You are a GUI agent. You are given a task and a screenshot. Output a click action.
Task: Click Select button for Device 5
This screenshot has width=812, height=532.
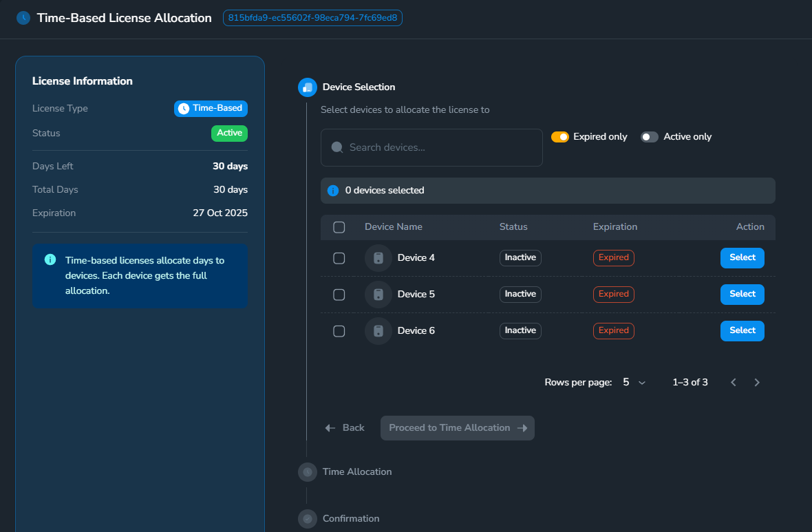coord(742,295)
